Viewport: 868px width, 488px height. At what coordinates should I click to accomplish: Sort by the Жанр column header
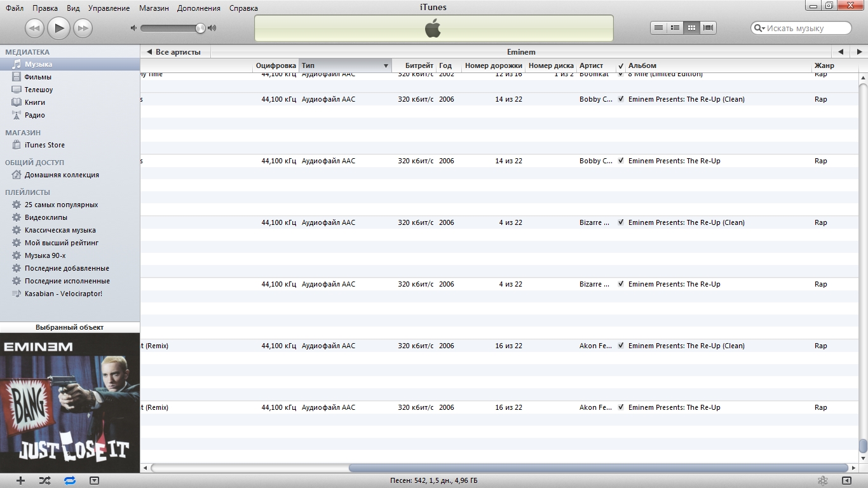pyautogui.click(x=835, y=65)
